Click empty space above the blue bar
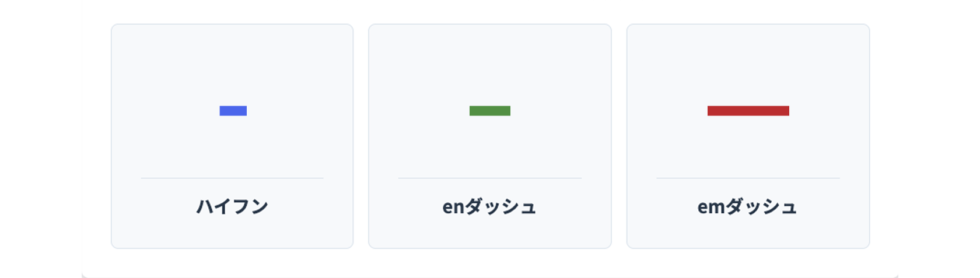This screenshot has height=278, width=980. tap(233, 64)
